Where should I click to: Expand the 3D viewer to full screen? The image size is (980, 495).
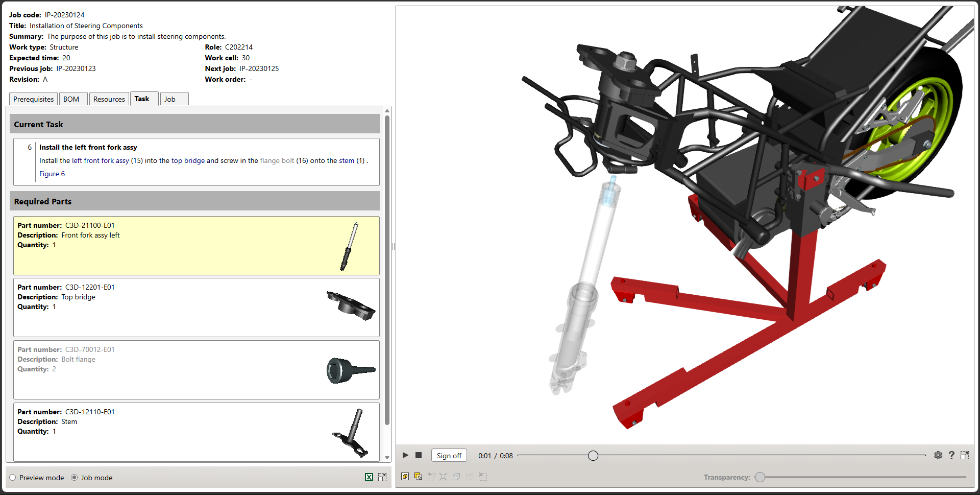pos(965,455)
